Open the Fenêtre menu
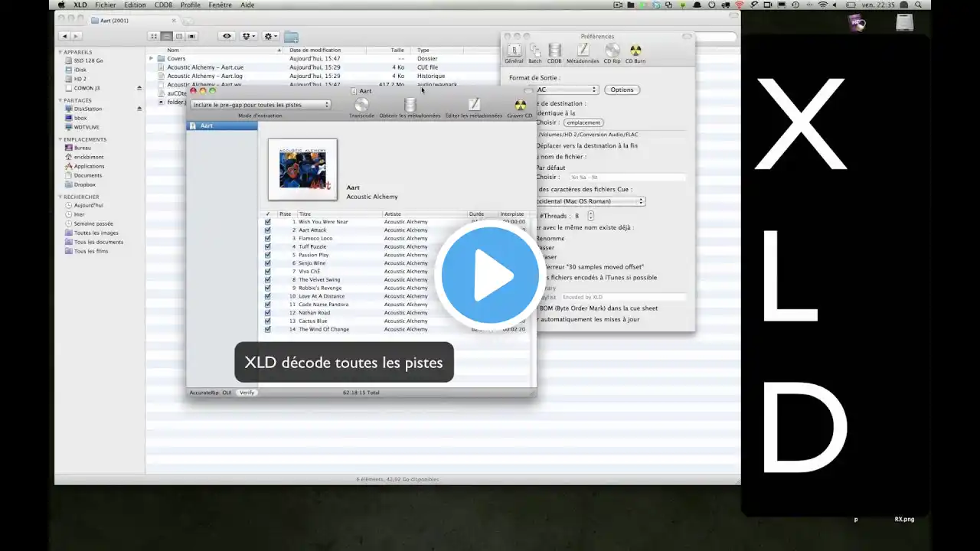This screenshot has height=551, width=980. click(220, 5)
